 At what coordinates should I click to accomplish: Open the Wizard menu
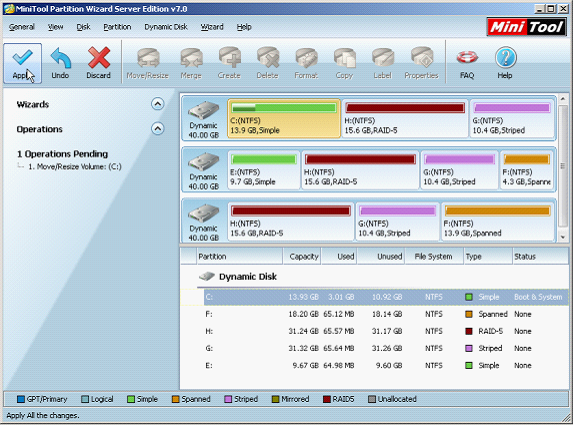point(212,27)
